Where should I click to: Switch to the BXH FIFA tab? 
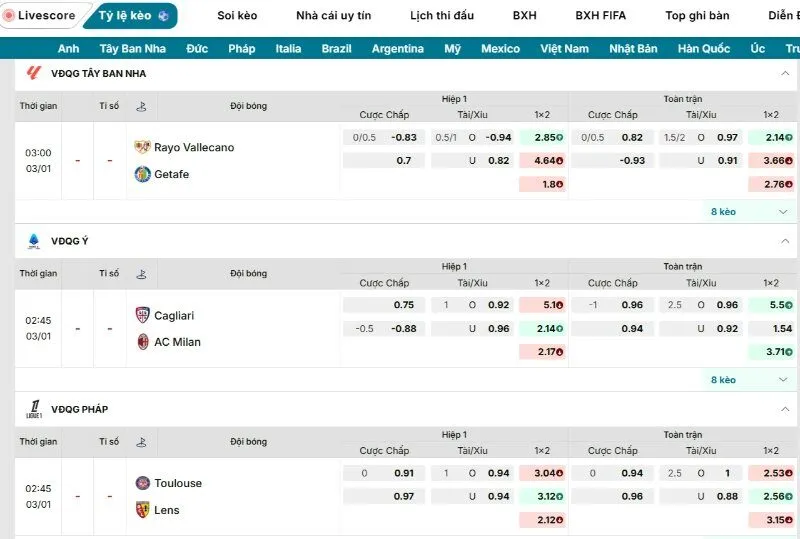(600, 16)
